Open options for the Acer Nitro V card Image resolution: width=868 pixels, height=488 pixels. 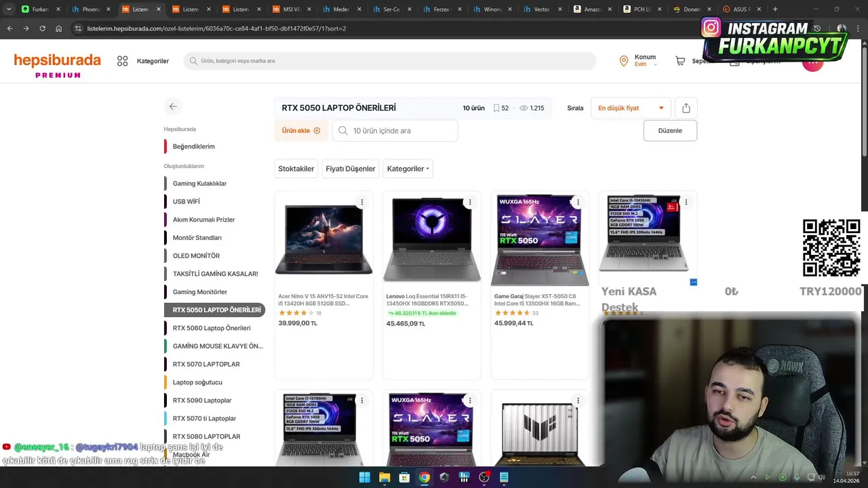(362, 202)
